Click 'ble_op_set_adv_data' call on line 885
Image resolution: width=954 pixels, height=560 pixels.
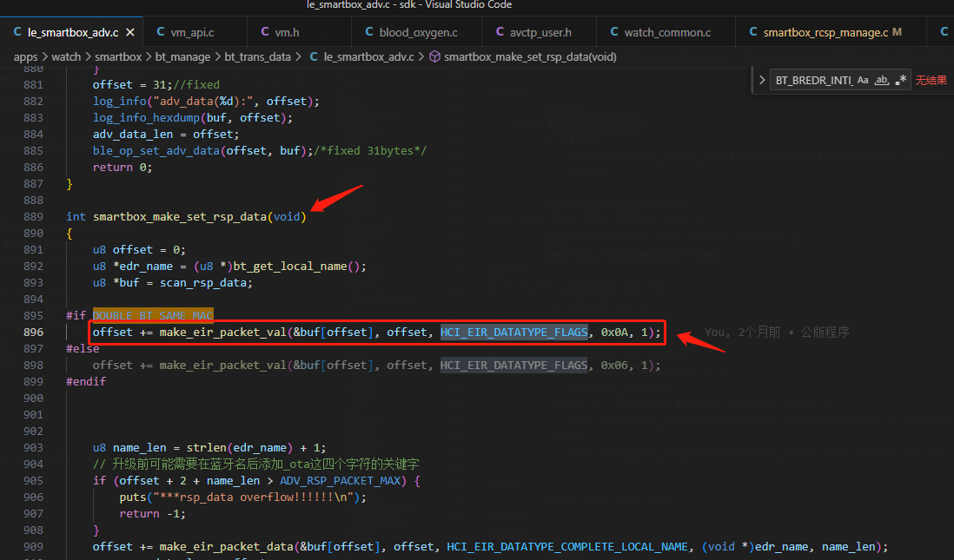pos(156,150)
